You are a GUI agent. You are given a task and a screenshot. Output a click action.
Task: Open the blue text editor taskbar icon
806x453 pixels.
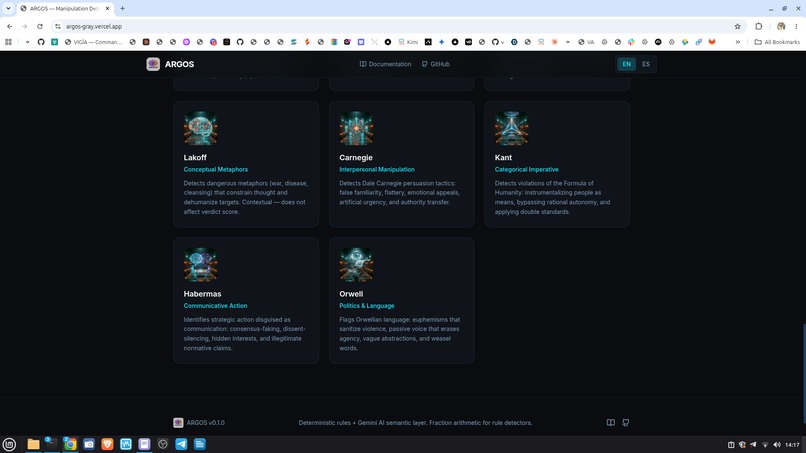200,444
